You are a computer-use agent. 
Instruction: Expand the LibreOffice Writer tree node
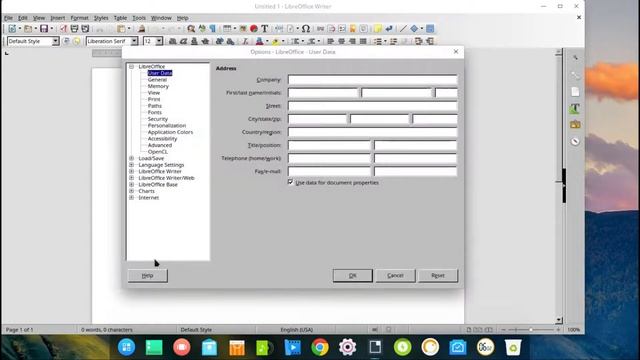pos(131,171)
